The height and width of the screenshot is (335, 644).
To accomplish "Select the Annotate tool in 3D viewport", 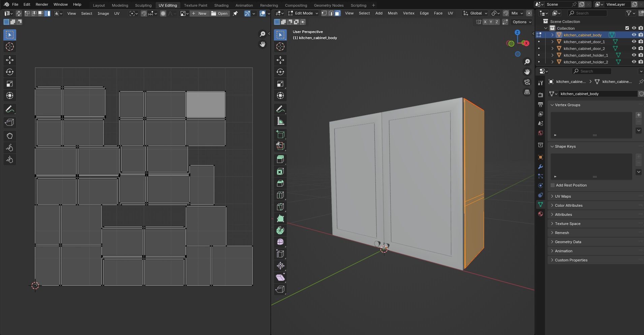I will coord(280,109).
